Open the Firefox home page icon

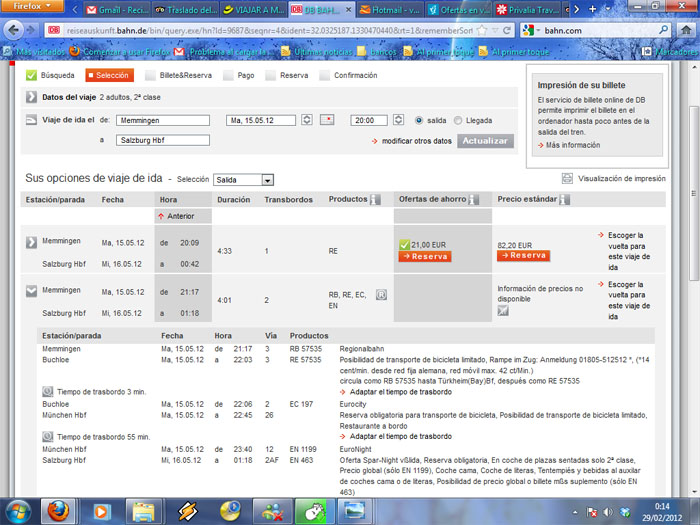coord(686,30)
